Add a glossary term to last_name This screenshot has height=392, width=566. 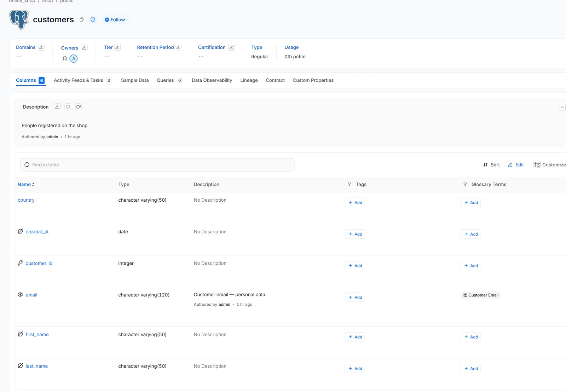470,369
